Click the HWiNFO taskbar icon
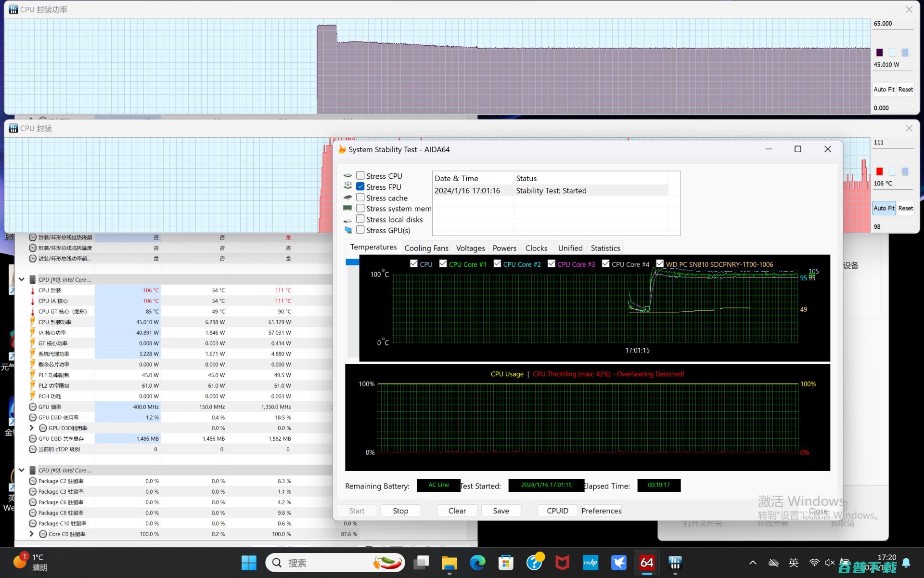 click(675, 563)
